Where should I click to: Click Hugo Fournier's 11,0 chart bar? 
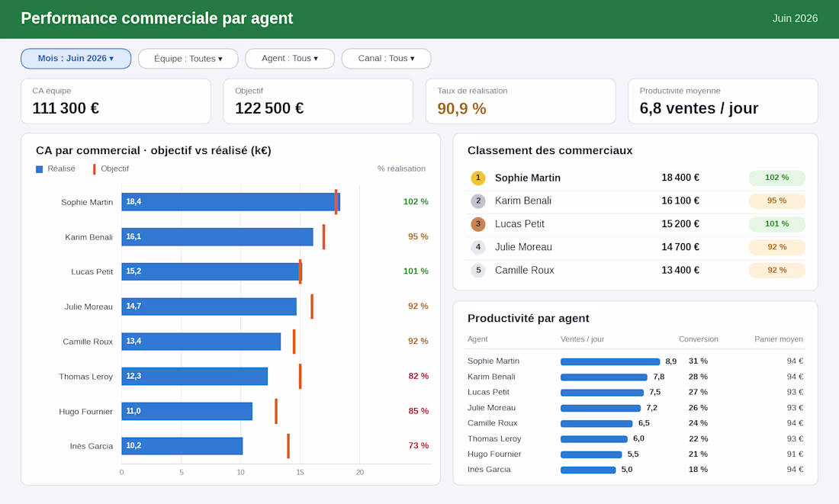tap(187, 411)
